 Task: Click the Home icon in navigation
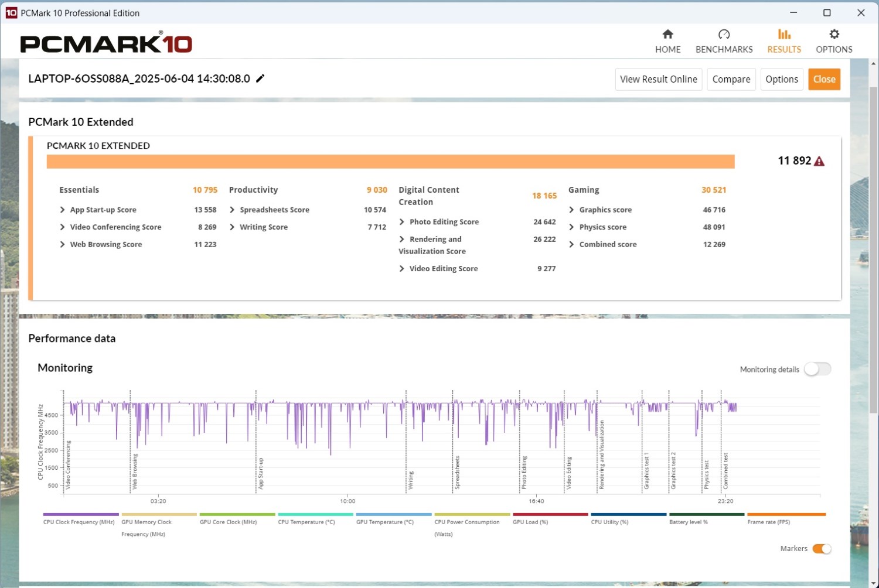click(x=667, y=35)
